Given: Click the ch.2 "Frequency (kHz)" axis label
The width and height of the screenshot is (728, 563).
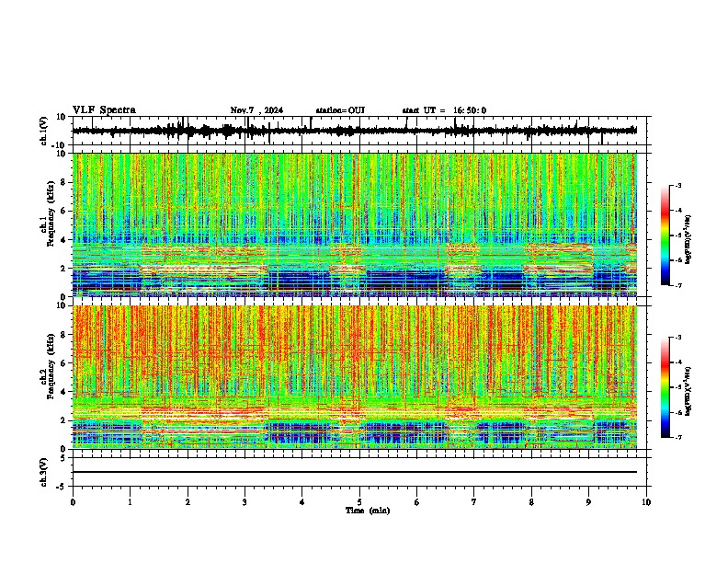Looking at the screenshot, I should point(51,366).
